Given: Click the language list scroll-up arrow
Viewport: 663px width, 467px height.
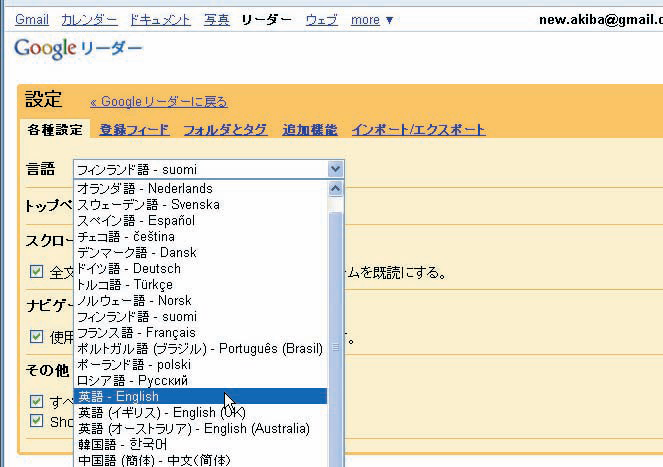Looking at the screenshot, I should click(x=335, y=189).
